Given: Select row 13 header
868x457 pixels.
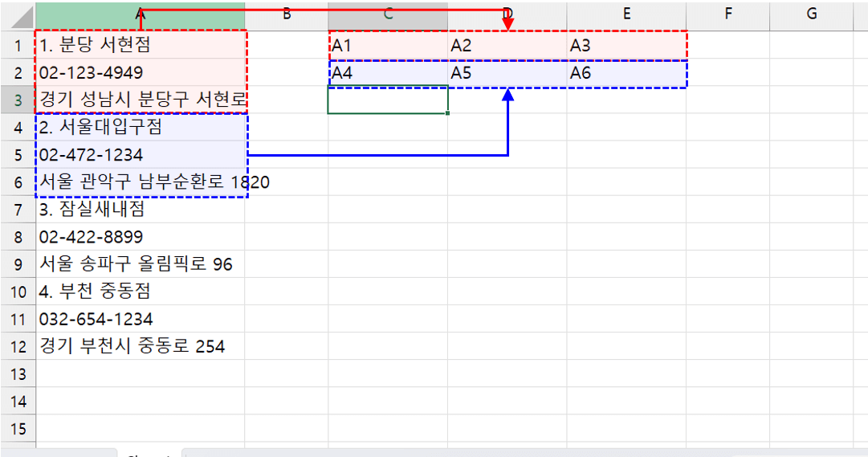Looking at the screenshot, I should click(18, 373).
